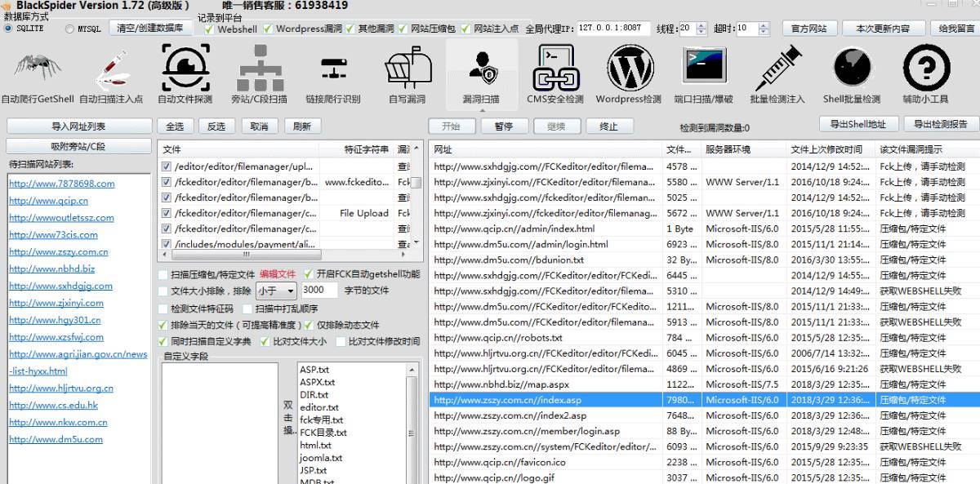
Task: Click the 给我留言 button
Action: [x=955, y=28]
